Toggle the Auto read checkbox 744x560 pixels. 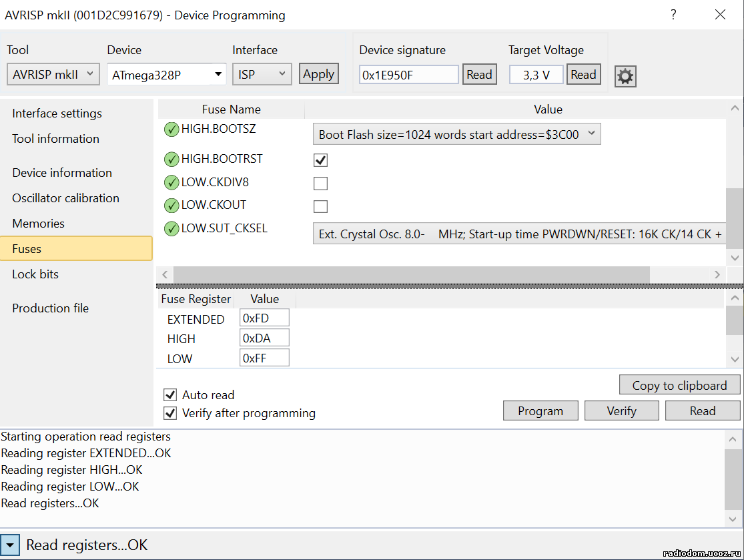(170, 395)
